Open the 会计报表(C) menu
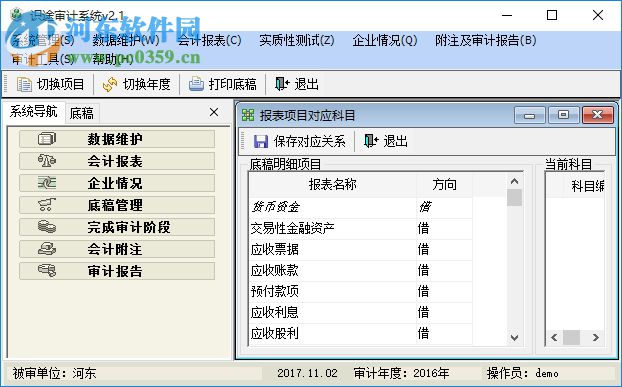This screenshot has height=387, width=622. click(209, 40)
